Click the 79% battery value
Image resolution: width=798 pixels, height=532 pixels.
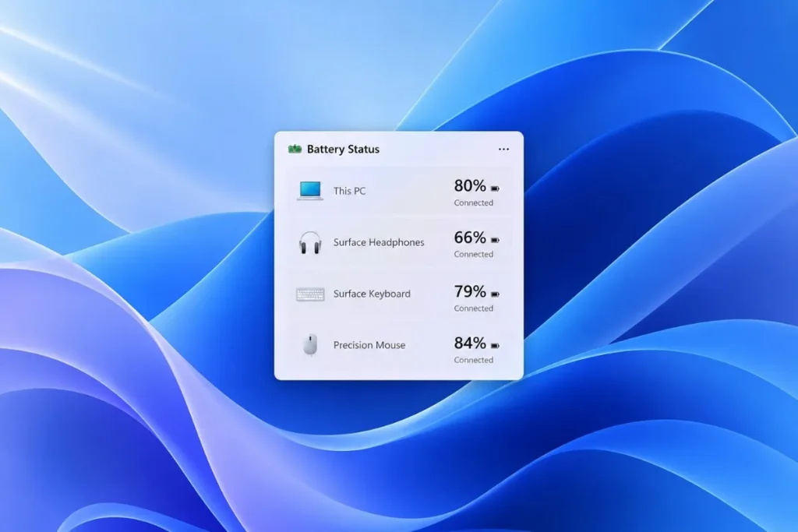[470, 291]
